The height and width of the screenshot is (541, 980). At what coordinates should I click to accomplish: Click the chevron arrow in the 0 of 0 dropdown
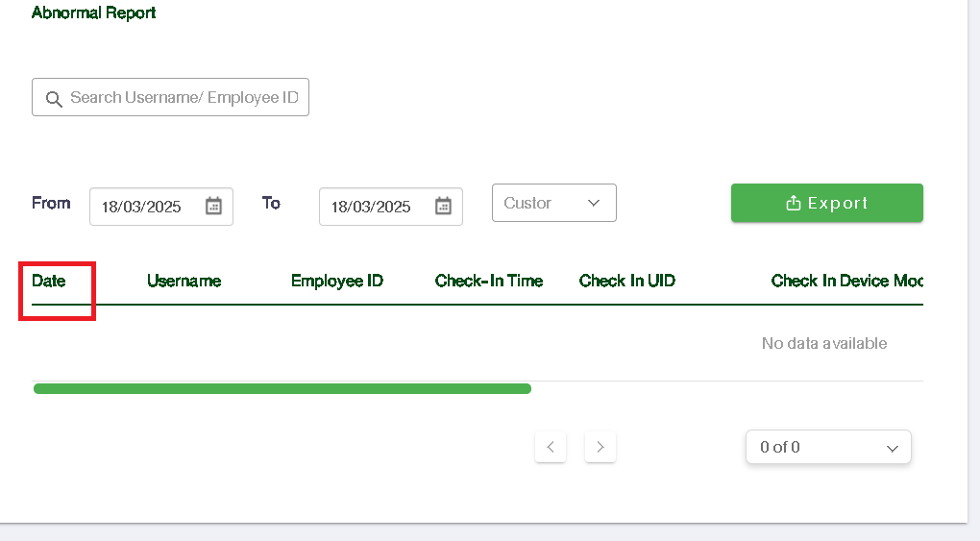892,448
